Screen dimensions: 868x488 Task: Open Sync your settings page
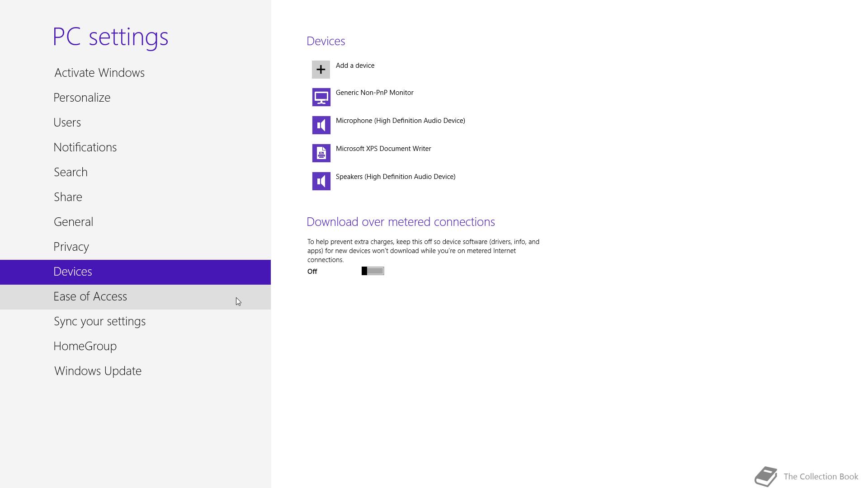click(x=135, y=321)
